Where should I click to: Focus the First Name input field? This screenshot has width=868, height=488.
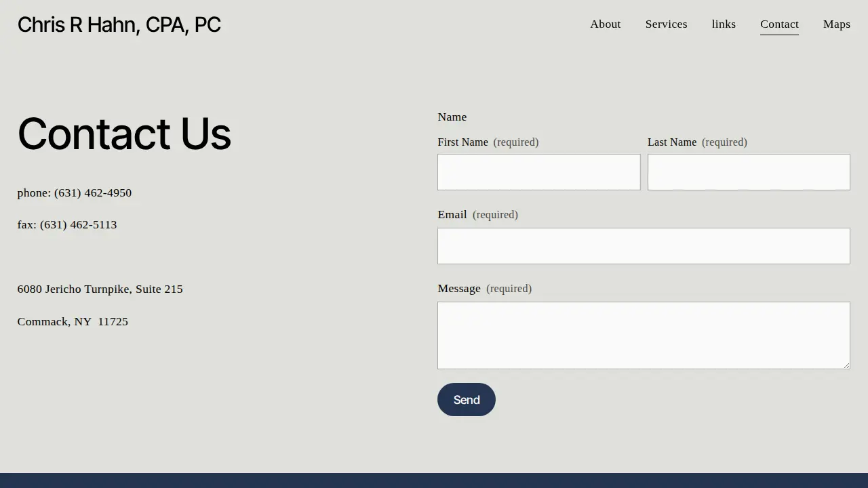[538, 172]
